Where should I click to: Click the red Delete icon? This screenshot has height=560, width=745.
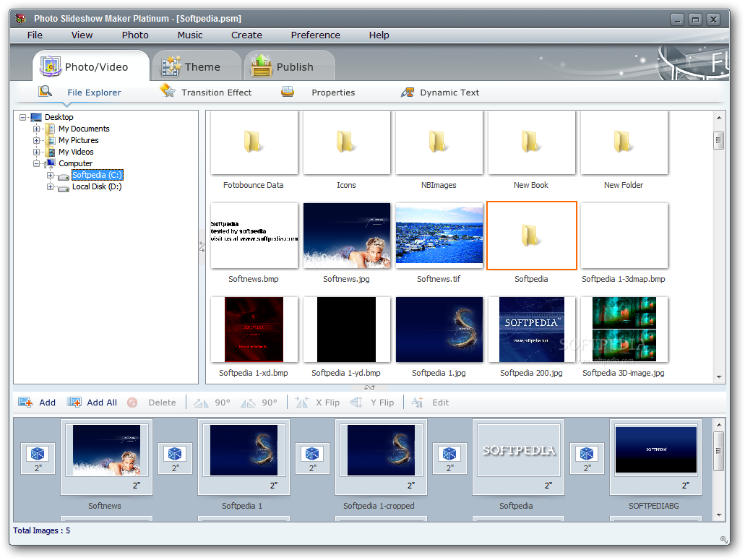132,402
